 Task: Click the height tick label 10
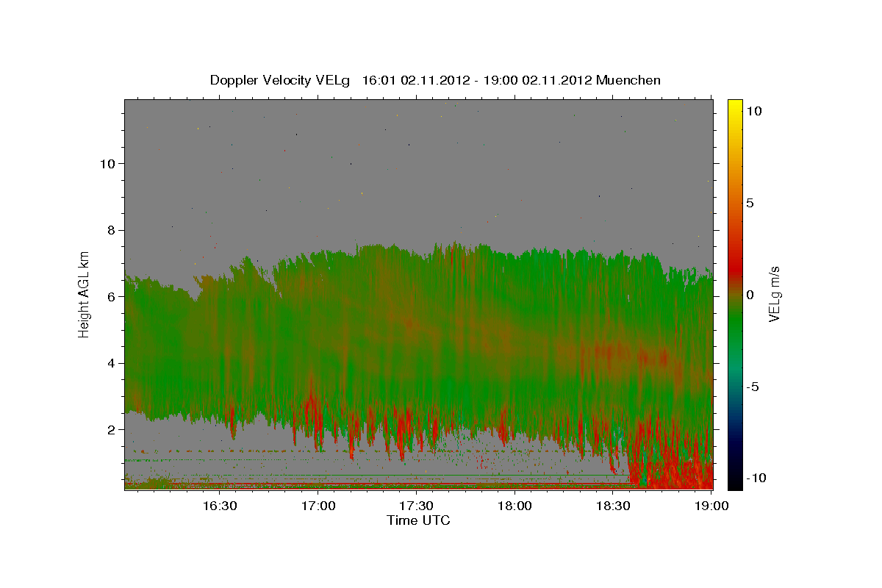(x=107, y=163)
